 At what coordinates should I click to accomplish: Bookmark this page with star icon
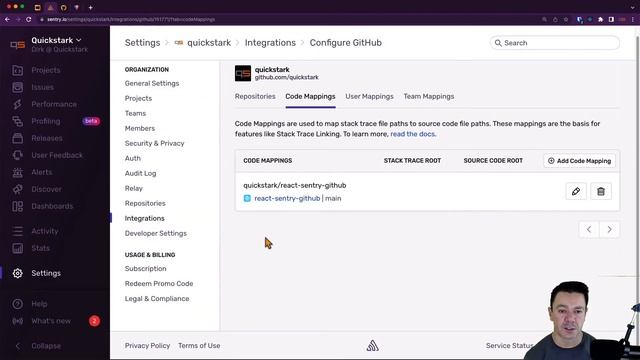(566, 19)
